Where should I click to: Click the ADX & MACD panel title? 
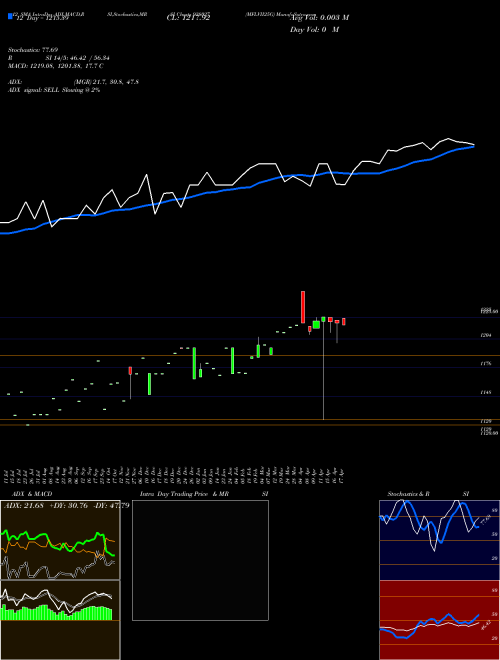point(32,494)
